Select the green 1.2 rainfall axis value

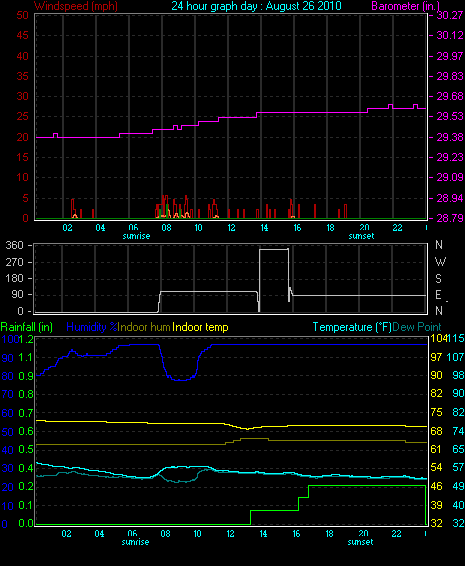[27, 339]
